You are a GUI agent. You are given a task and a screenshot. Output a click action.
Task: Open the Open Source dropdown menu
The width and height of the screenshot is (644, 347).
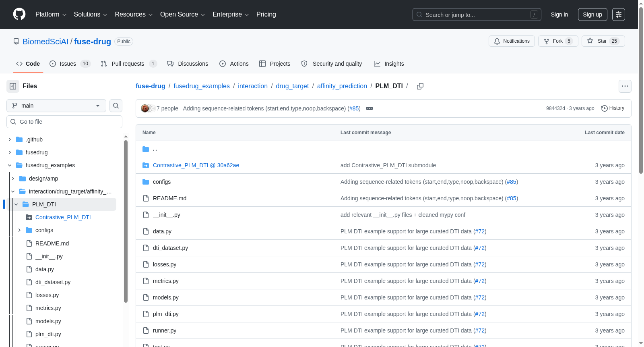(183, 15)
